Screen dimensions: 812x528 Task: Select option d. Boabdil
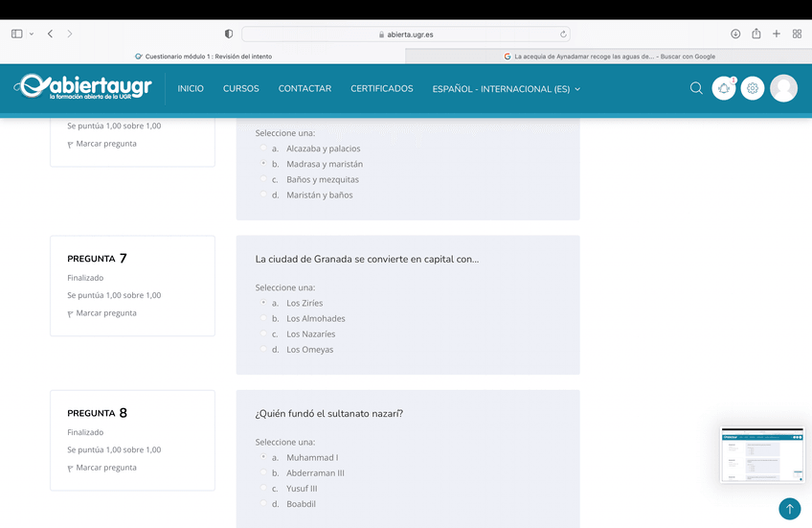pyautogui.click(x=263, y=503)
